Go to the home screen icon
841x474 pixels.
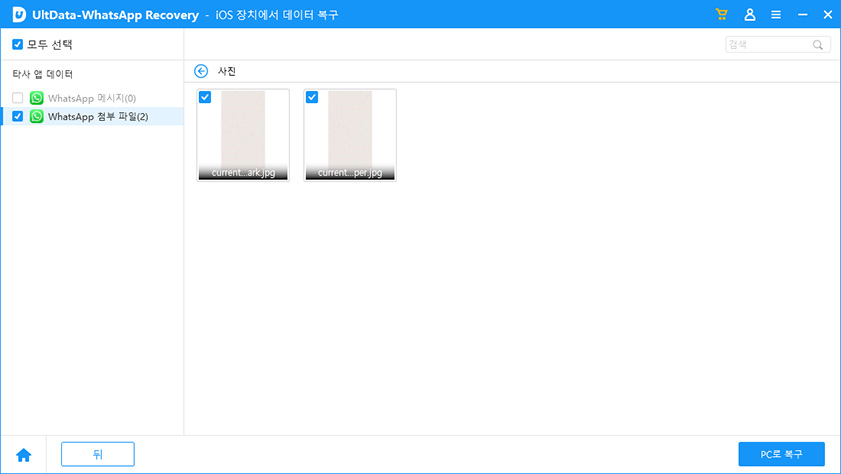23,455
